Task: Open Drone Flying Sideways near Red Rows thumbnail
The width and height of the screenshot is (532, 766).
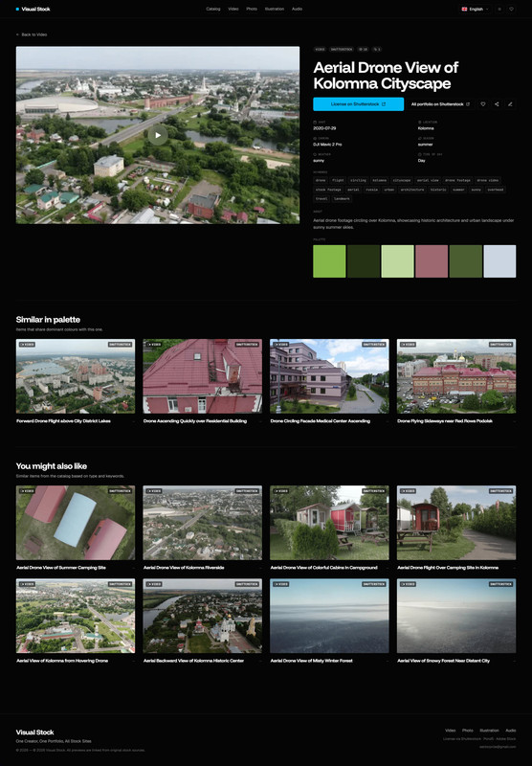Action: coord(456,376)
